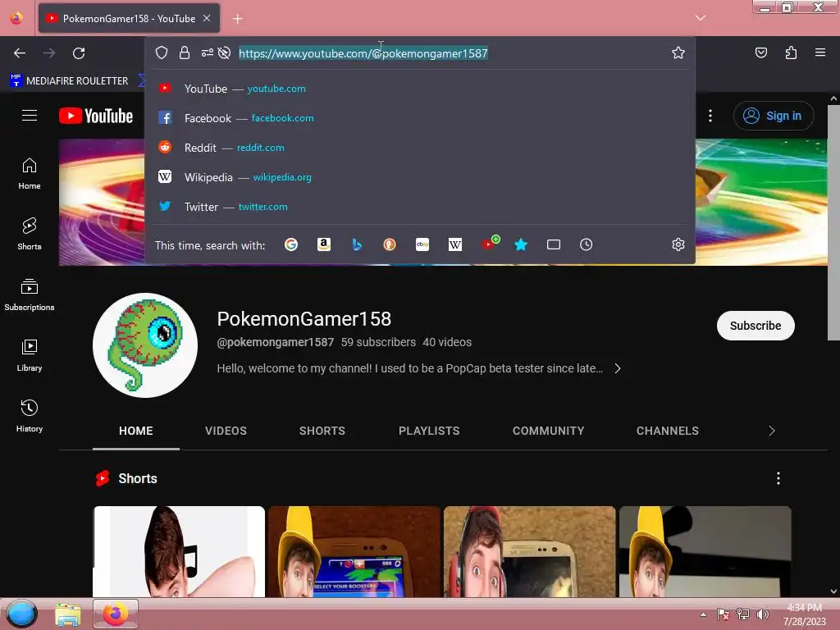Choose YouTube suggestion youtube.com
Viewport: 840px width, 630px height.
(x=419, y=89)
